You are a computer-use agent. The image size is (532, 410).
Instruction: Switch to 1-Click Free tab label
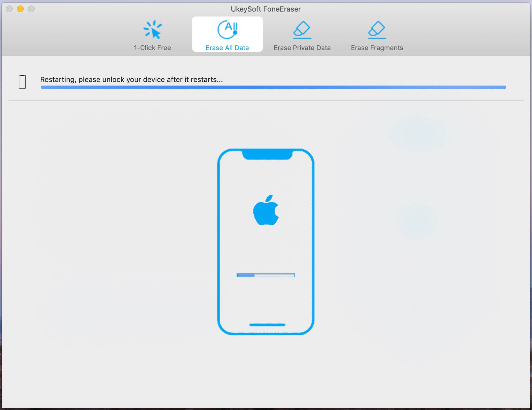(152, 48)
